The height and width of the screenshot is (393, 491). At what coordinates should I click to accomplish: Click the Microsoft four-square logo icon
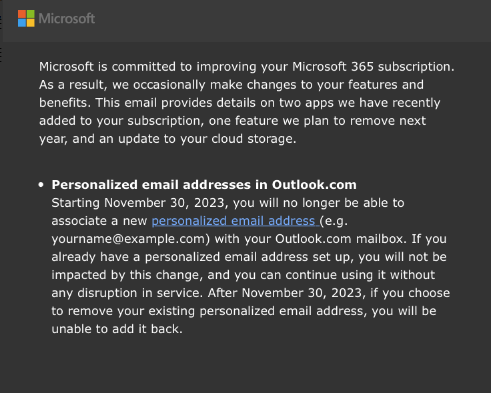(x=26, y=18)
